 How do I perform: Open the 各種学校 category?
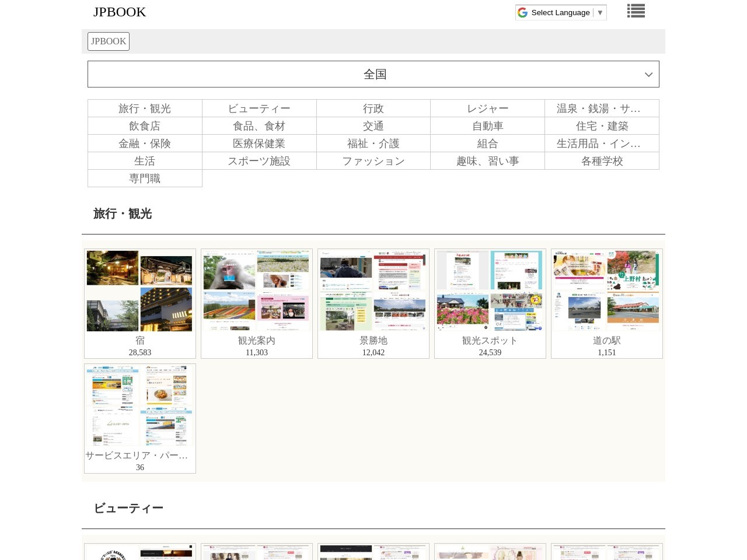602,161
